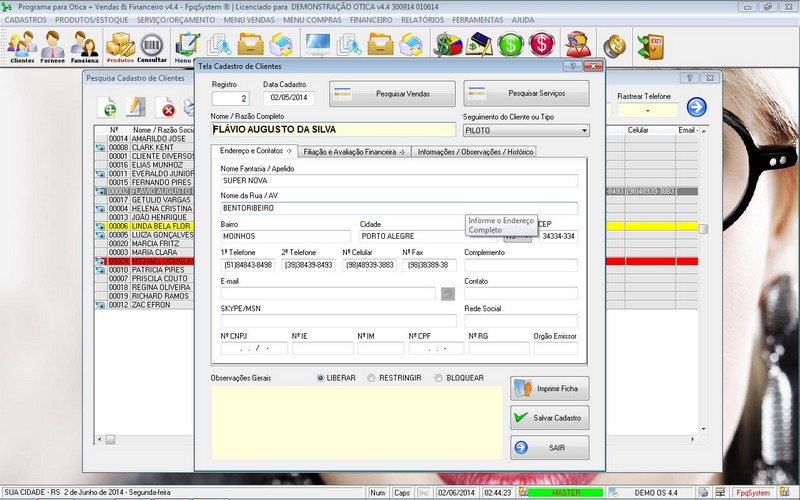Select the BLOQUEAR radio option
The height and width of the screenshot is (500, 800).
(x=437, y=378)
